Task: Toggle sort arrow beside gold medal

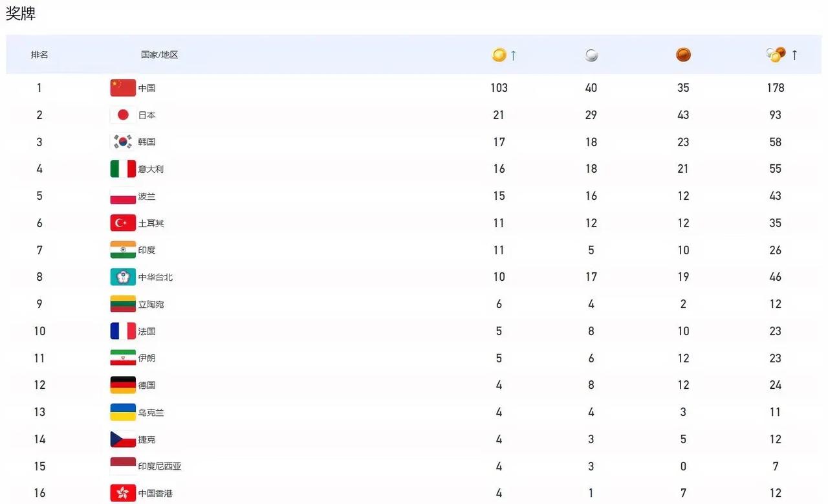Action: tap(514, 56)
